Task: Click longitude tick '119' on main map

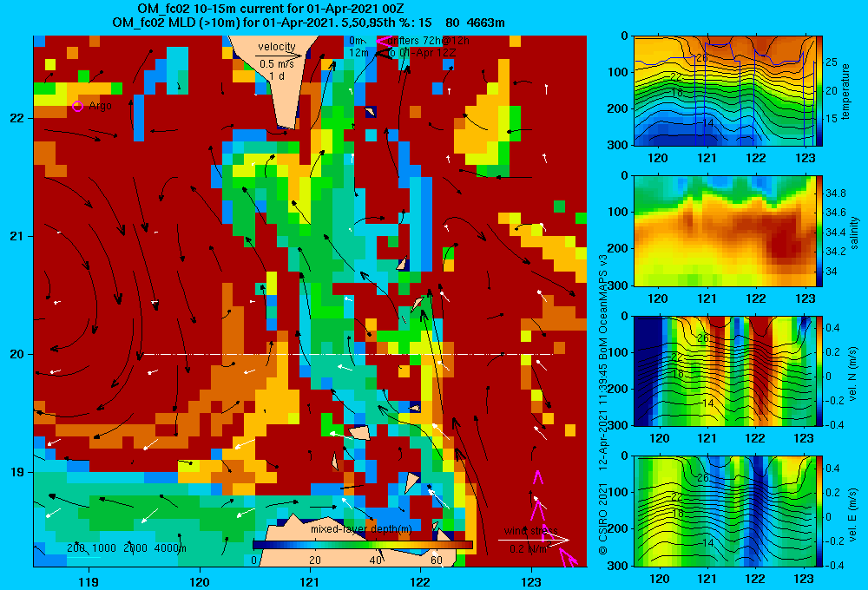Action: point(89,581)
